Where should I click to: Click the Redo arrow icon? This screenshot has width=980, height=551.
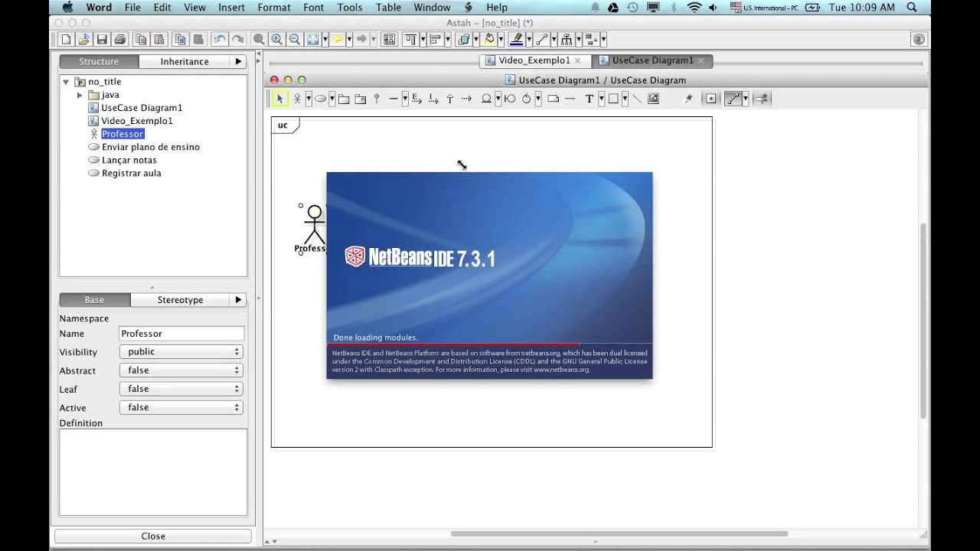click(237, 39)
